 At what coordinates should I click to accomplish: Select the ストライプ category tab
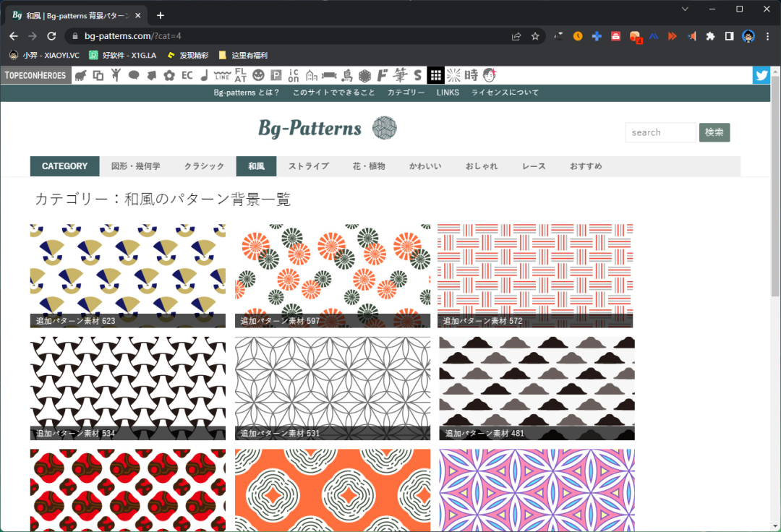[x=308, y=166]
